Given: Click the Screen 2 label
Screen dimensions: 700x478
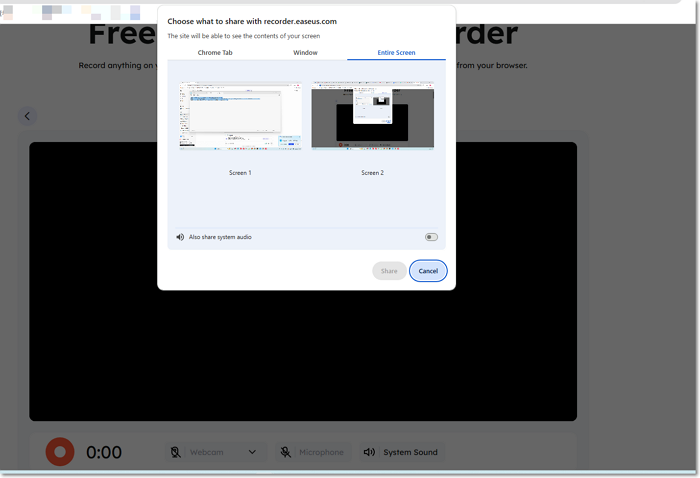Looking at the screenshot, I should click(372, 173).
